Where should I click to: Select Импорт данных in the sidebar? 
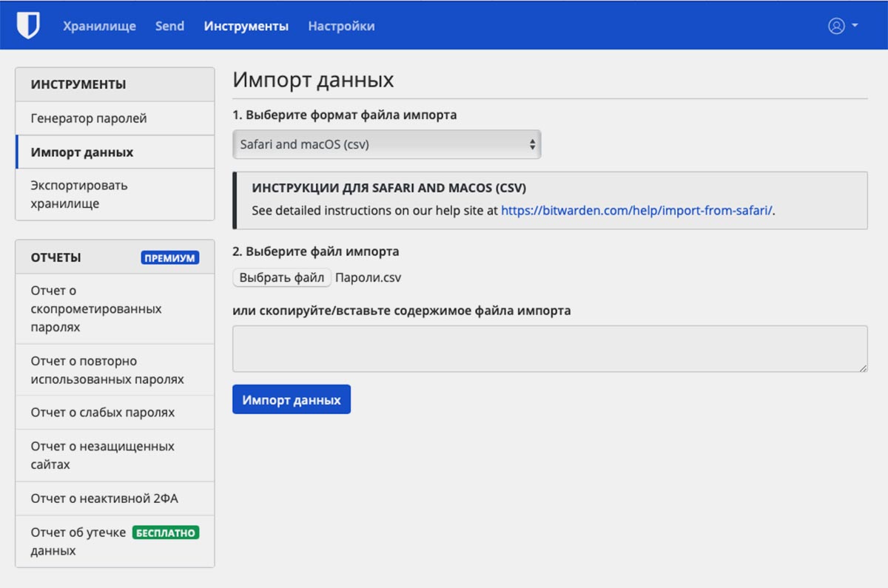click(x=82, y=152)
